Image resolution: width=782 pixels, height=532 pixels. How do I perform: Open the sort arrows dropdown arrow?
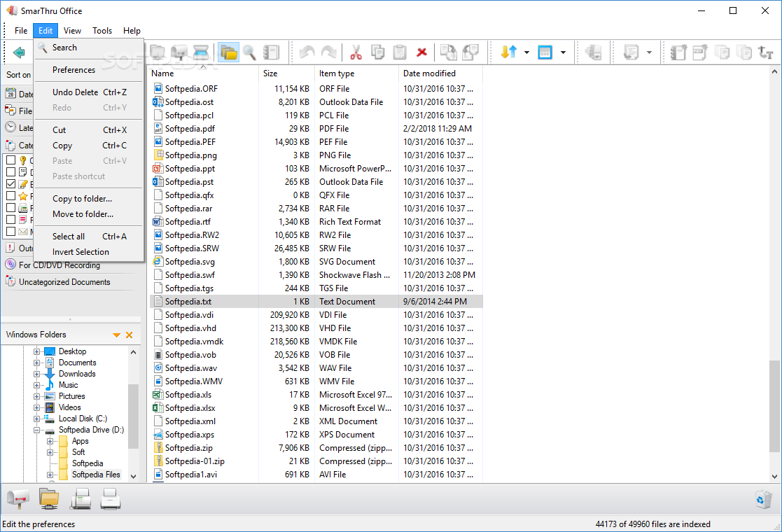click(x=526, y=52)
